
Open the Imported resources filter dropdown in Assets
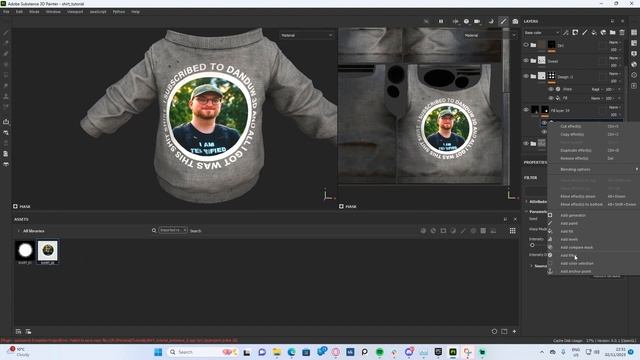[173, 230]
